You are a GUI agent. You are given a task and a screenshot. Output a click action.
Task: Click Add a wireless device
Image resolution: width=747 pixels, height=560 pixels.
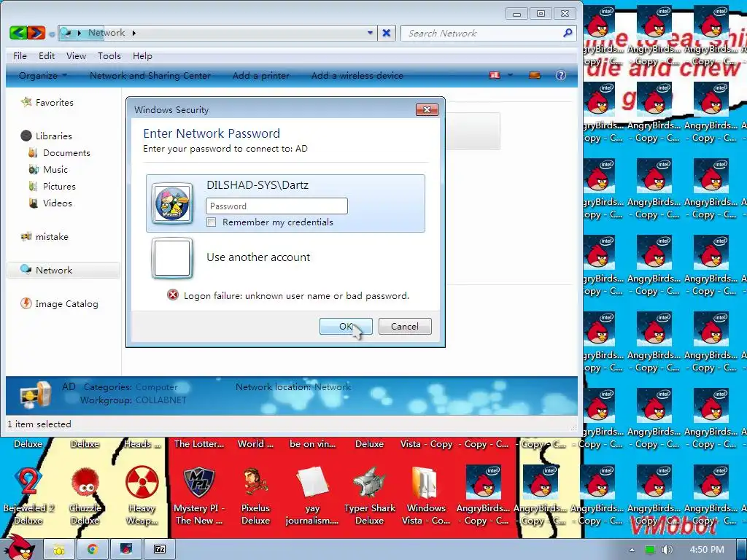click(x=357, y=75)
